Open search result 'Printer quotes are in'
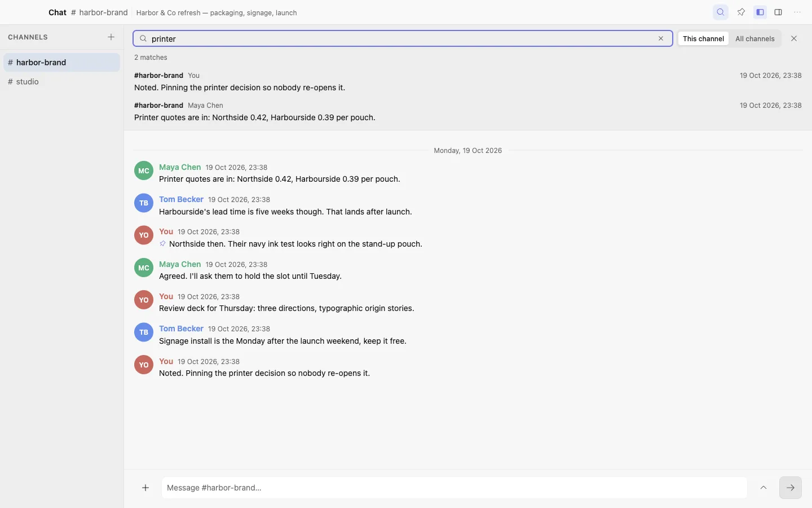Image resolution: width=812 pixels, height=508 pixels. 467,111
